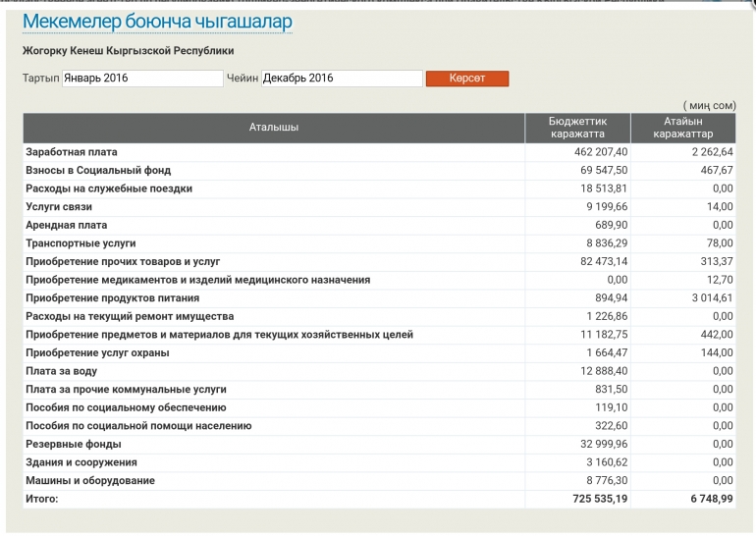This screenshot has width=756, height=536.
Task: Select the value 18 513,81
Action: click(604, 188)
